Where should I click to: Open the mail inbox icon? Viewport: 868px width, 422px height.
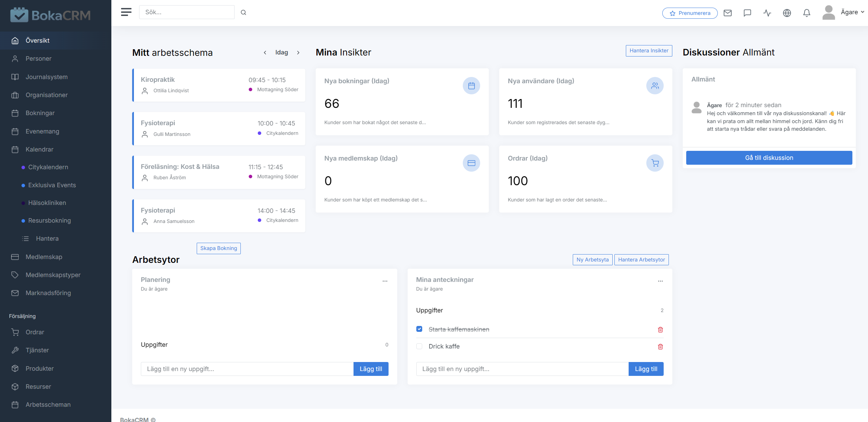point(728,12)
